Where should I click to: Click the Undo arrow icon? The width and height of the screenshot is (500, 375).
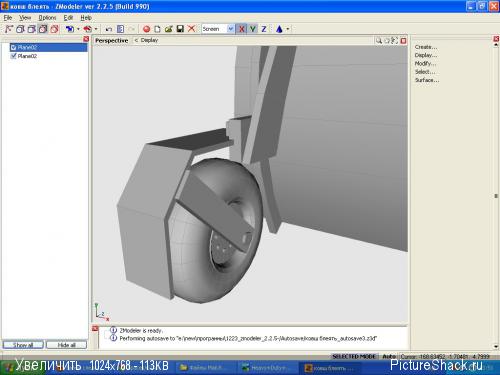click(x=108, y=29)
